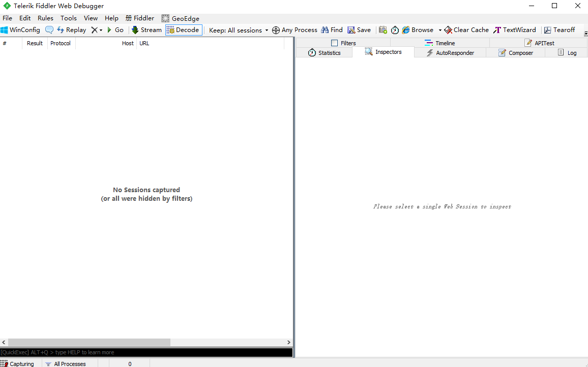The image size is (588, 367).
Task: Open the Tools menu
Action: (69, 18)
